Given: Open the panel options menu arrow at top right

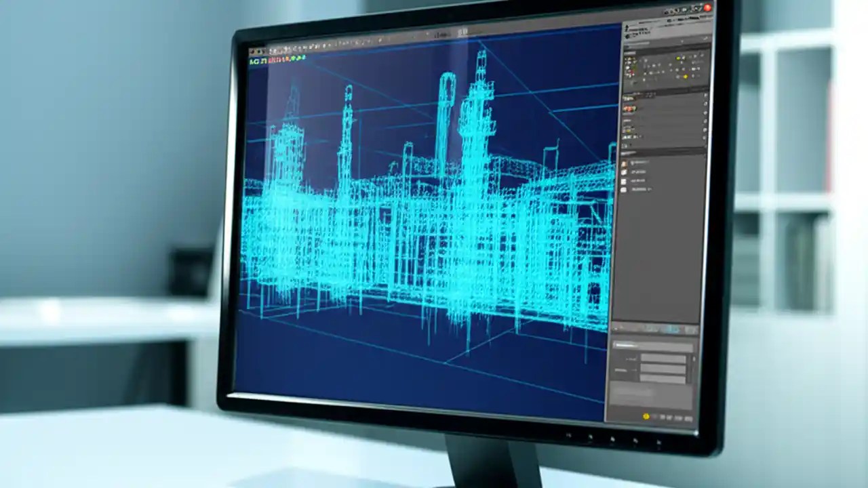Looking at the screenshot, I should coord(707,39).
